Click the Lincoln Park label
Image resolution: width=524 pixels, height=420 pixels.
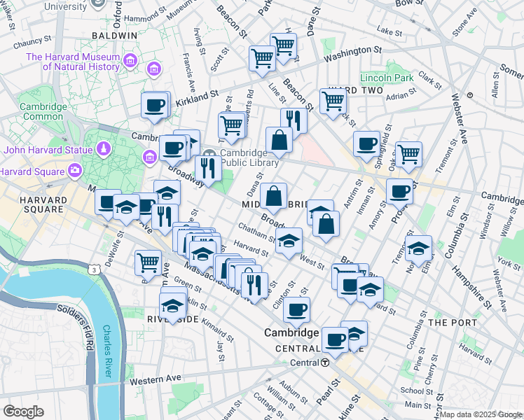coord(386,78)
